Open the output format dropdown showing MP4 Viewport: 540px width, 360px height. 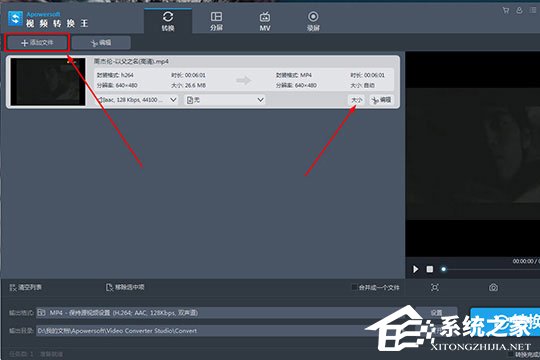(226, 312)
